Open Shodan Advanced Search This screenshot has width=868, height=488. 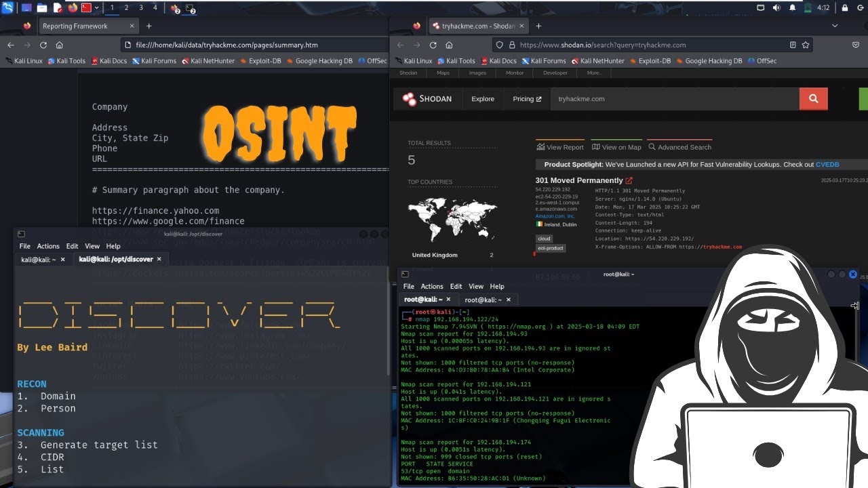(679, 147)
